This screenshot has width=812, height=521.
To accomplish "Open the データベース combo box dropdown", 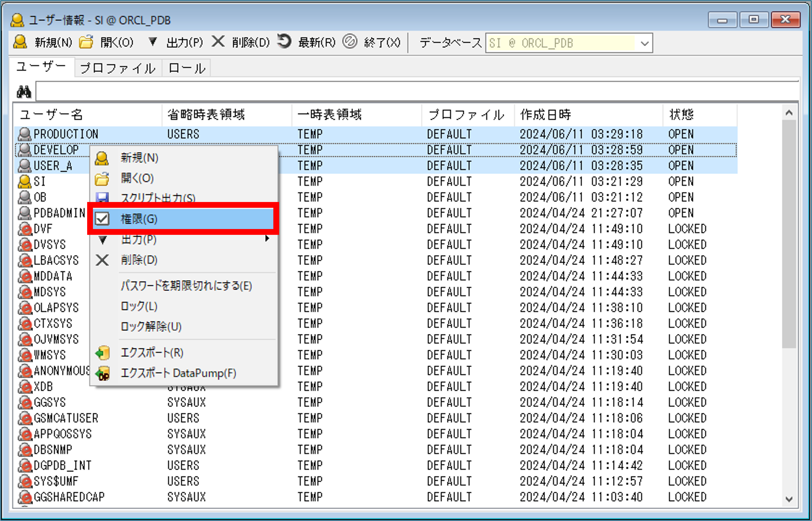I will point(644,43).
